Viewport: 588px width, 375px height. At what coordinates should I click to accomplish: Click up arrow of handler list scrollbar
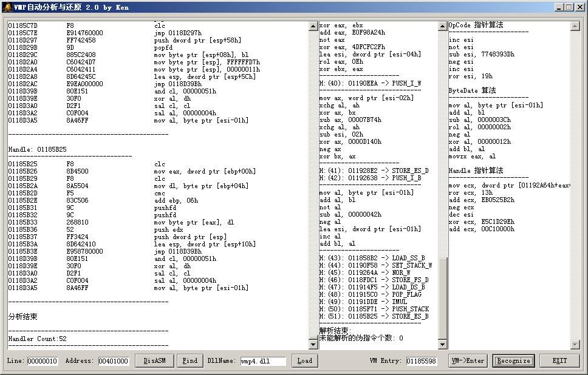(442, 26)
